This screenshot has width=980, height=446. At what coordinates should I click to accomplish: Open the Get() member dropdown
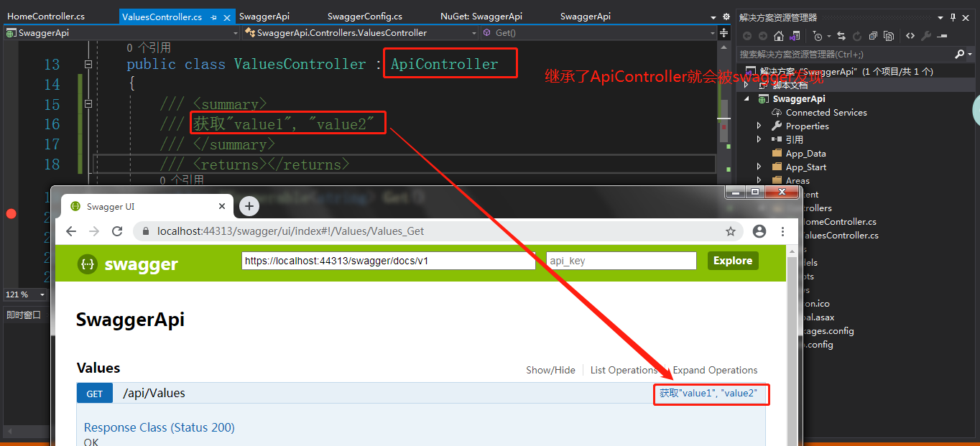point(712,33)
